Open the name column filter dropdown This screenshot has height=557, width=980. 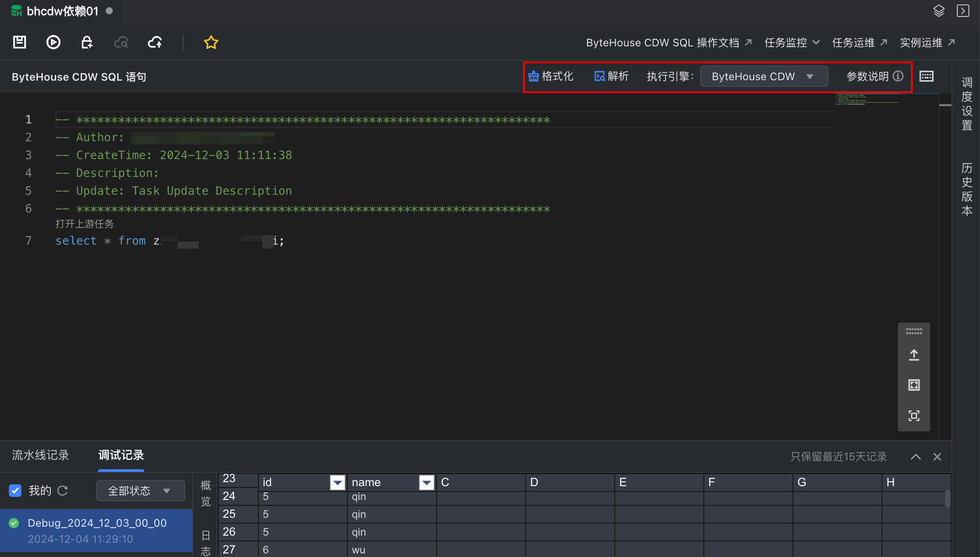[x=427, y=483]
